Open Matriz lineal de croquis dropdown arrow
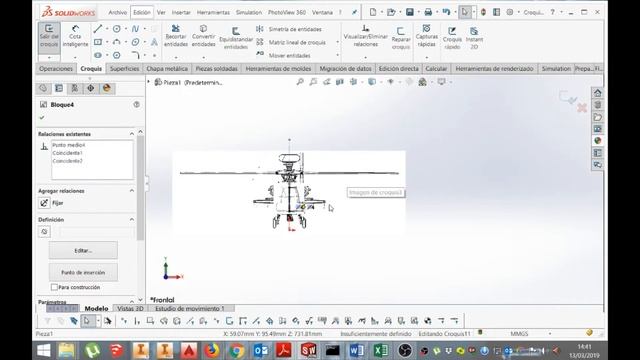 [x=338, y=42]
